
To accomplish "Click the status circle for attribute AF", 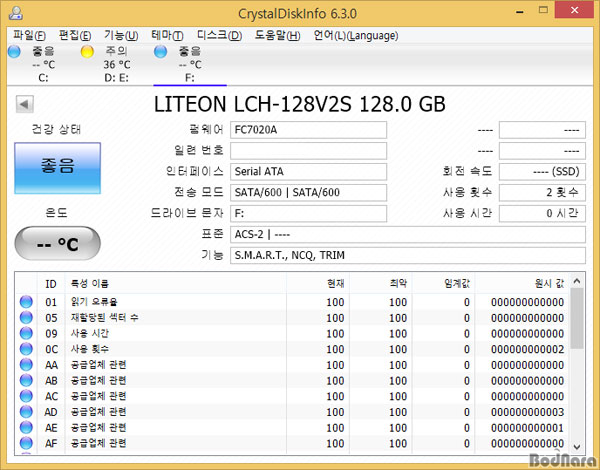I will [26, 443].
